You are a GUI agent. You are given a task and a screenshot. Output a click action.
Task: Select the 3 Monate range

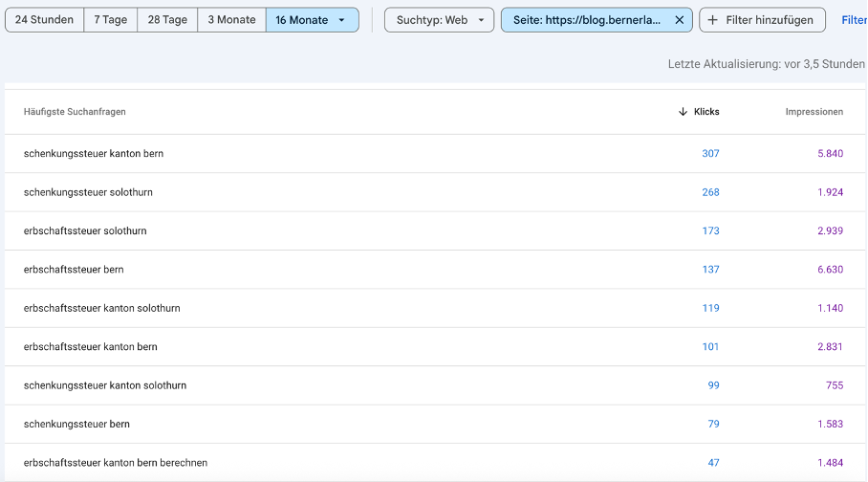click(231, 20)
